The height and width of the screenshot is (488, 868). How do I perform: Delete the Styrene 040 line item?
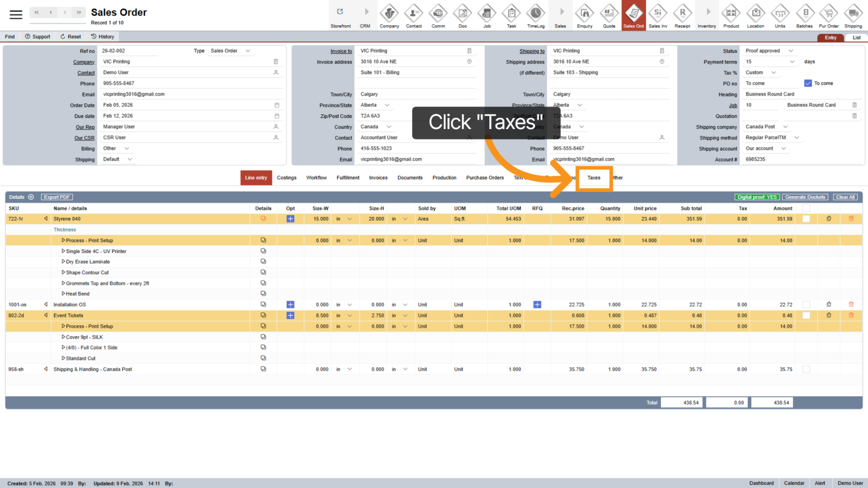[x=851, y=219]
